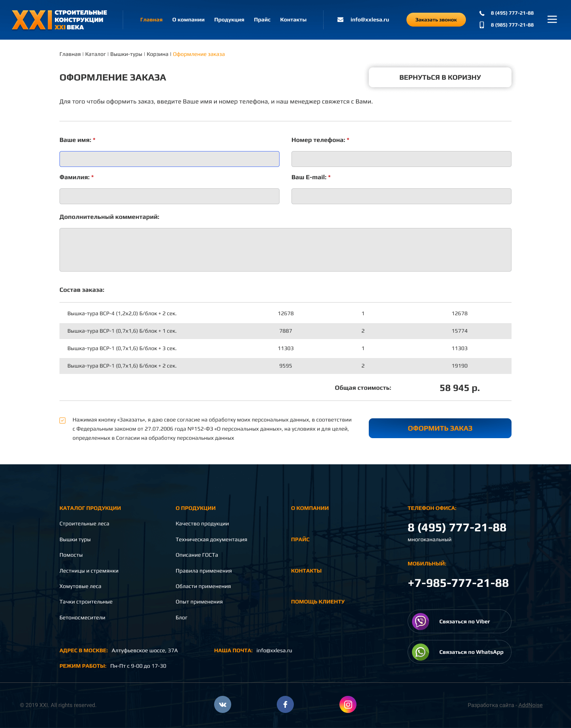Open Правила применения footer link
571x728 pixels.
pyautogui.click(x=204, y=571)
